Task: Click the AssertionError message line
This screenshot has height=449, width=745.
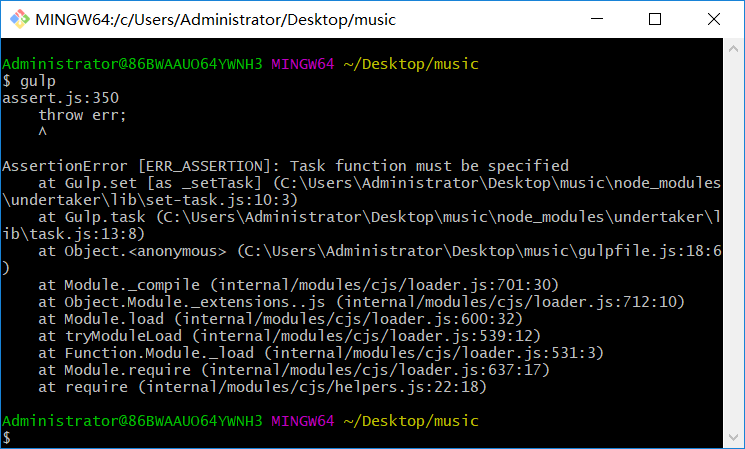Action: (286, 166)
